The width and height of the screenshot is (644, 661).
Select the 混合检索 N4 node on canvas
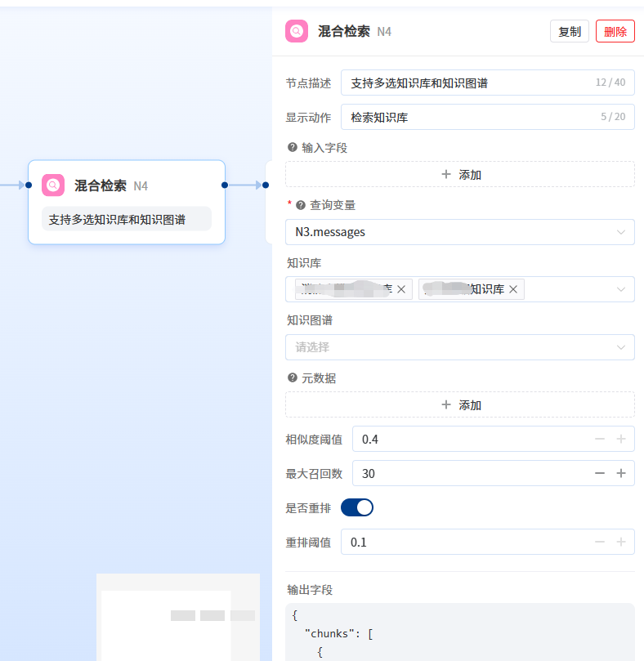coord(127,202)
